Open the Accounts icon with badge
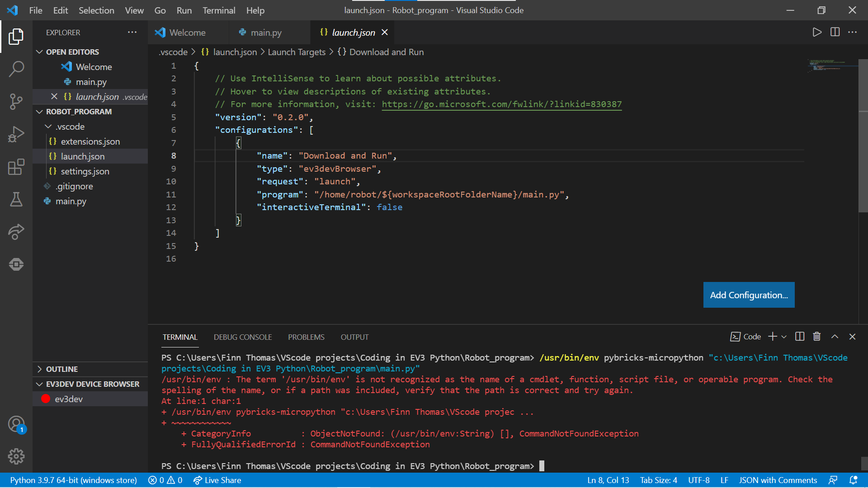The image size is (868, 488). (x=16, y=425)
